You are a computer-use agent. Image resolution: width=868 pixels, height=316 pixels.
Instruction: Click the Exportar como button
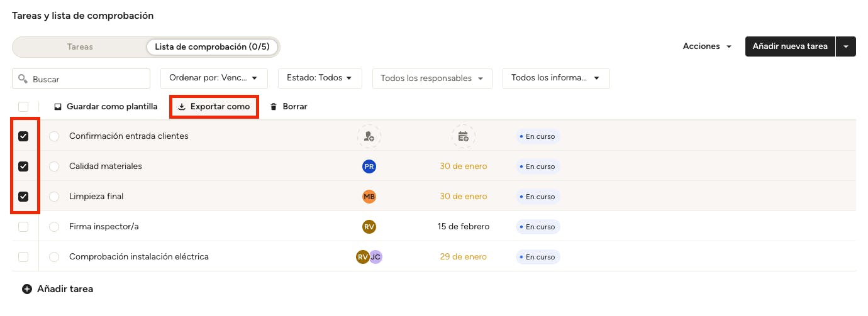pos(214,107)
